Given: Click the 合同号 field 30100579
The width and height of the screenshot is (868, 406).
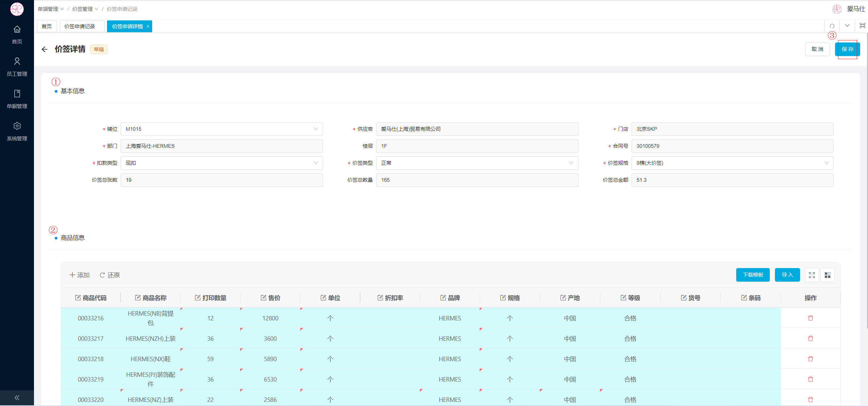Looking at the screenshot, I should 732,146.
